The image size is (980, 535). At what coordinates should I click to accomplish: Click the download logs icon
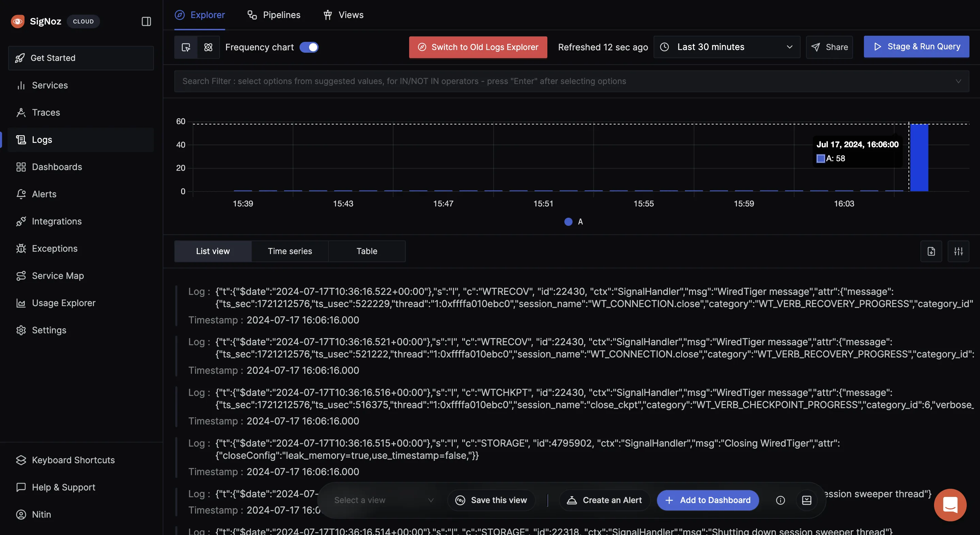tap(931, 251)
